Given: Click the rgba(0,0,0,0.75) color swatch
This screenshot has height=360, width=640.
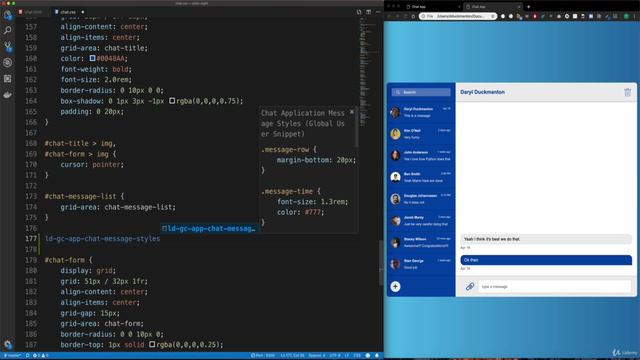Looking at the screenshot, I should [172, 100].
